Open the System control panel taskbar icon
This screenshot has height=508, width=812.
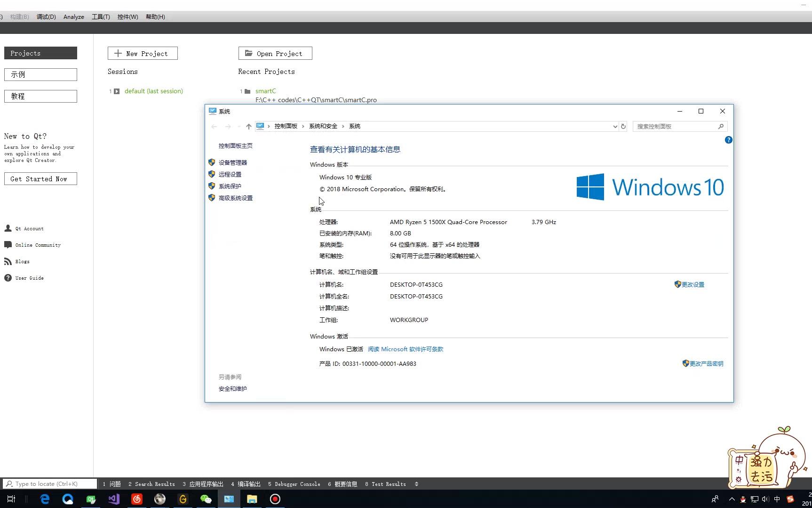pyautogui.click(x=229, y=499)
